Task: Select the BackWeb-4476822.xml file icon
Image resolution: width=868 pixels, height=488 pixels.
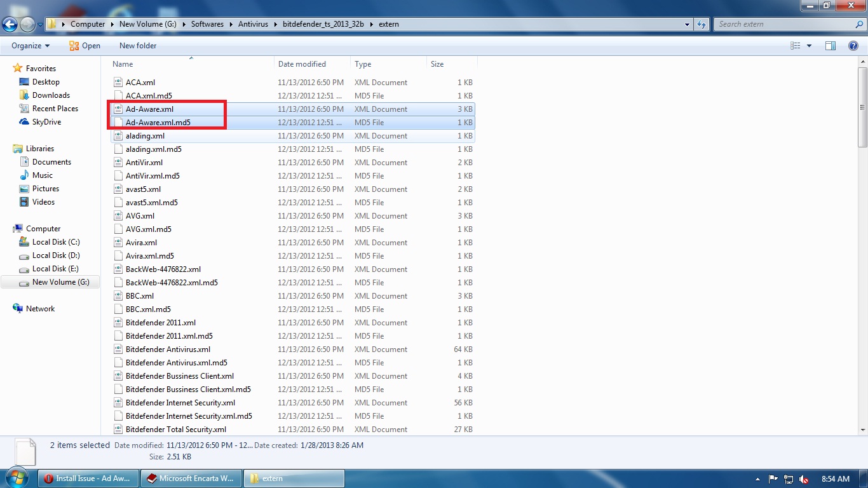Action: [x=118, y=269]
